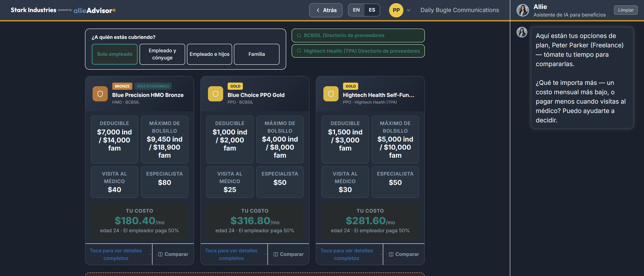Go back with the Atrás button
Image resolution: width=644 pixels, height=276 pixels.
coord(326,10)
